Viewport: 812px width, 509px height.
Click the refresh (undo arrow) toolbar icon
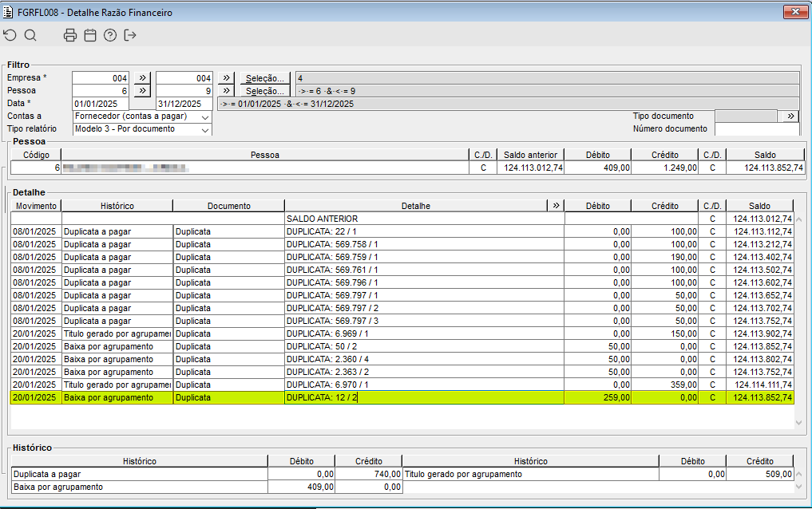click(x=10, y=35)
